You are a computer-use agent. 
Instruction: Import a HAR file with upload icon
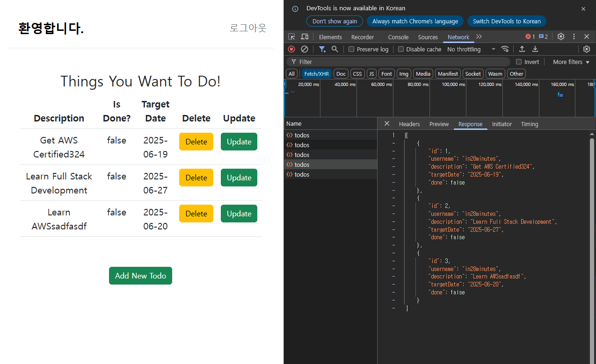[x=522, y=49]
